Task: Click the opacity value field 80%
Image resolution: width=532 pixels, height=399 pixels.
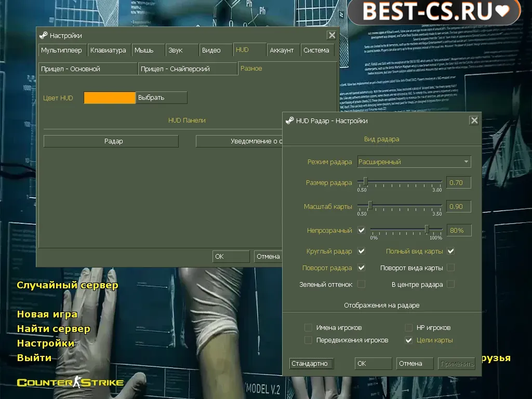Action: pyautogui.click(x=459, y=230)
